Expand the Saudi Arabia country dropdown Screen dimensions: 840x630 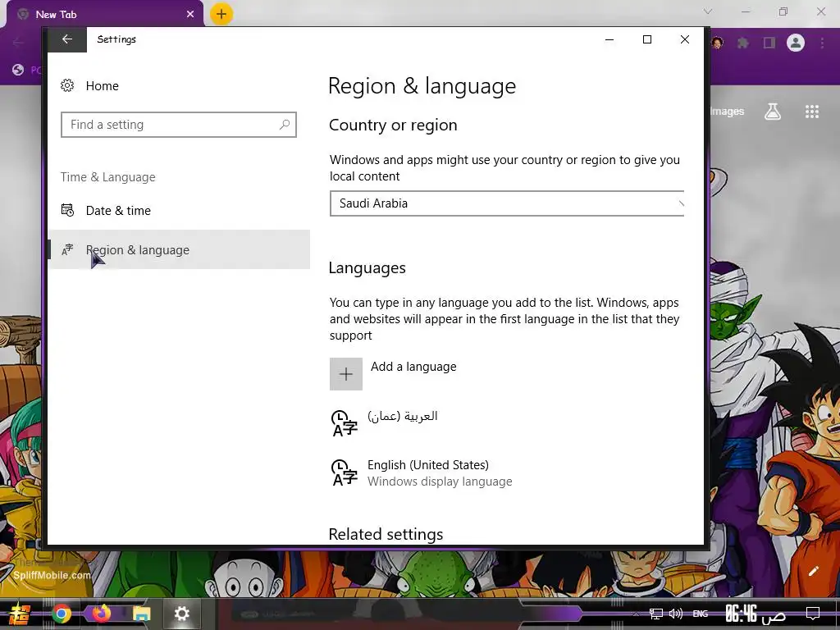(507, 203)
